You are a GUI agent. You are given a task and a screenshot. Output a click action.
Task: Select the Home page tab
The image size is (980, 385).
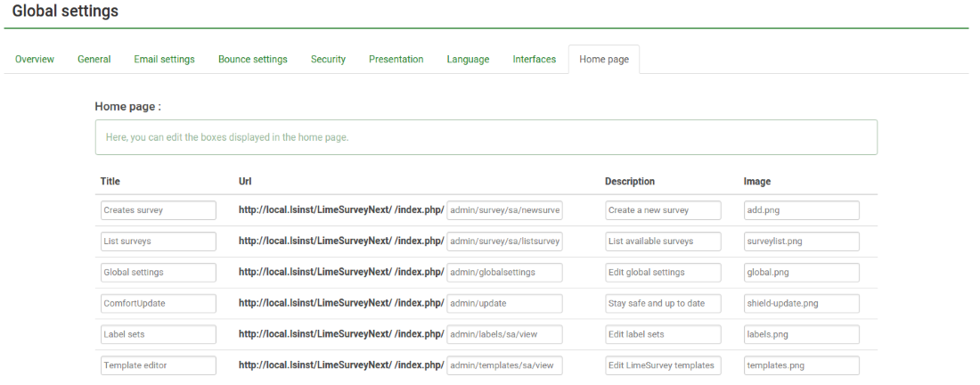603,60
